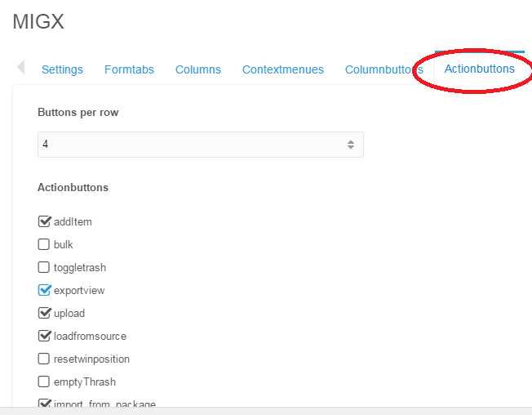Switch to the Formtabs tab
Screen dimensions: 532x415
tap(129, 69)
